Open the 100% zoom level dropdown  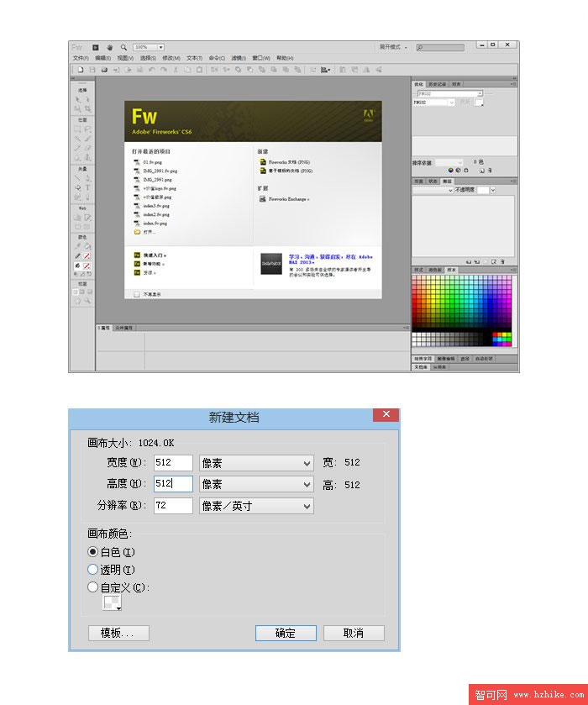(x=160, y=47)
